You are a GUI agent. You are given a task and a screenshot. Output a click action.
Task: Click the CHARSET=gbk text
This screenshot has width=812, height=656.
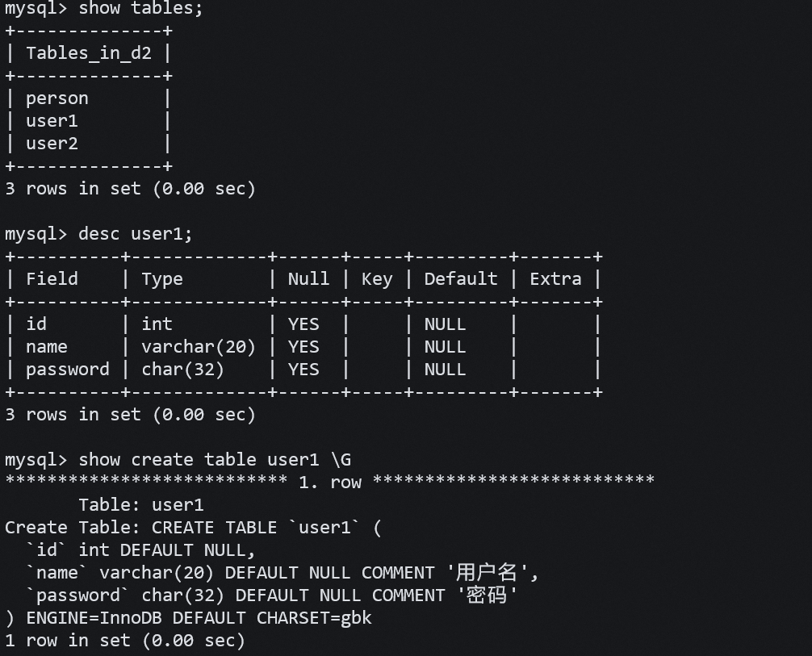tap(314, 618)
